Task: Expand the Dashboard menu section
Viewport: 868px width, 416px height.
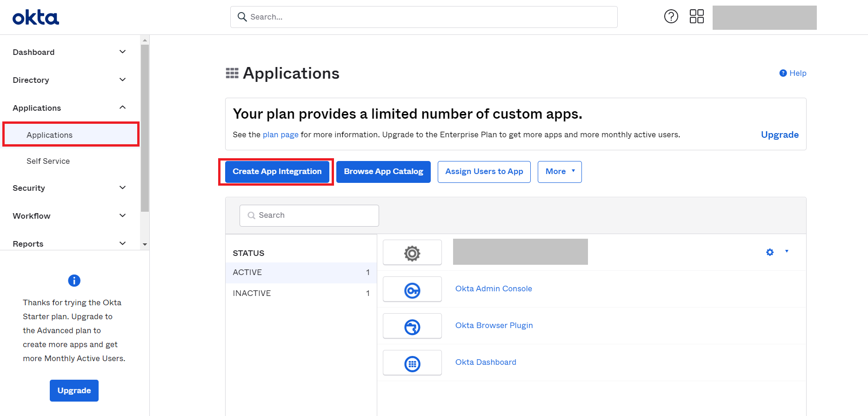Action: 70,52
